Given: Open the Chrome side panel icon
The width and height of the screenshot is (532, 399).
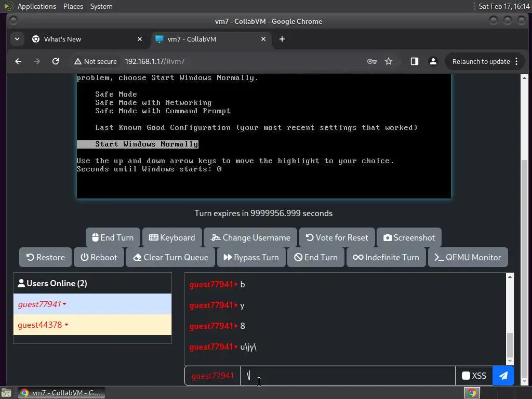Looking at the screenshot, I should 414,61.
